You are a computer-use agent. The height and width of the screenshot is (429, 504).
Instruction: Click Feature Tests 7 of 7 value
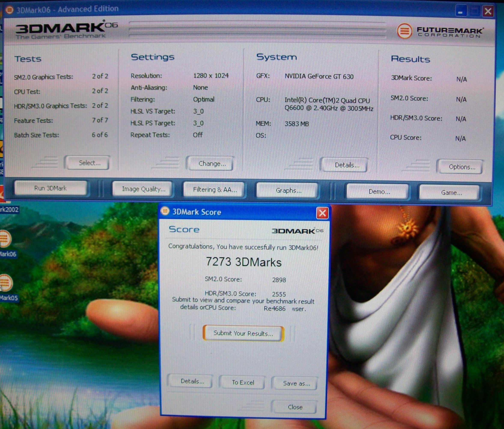click(100, 120)
